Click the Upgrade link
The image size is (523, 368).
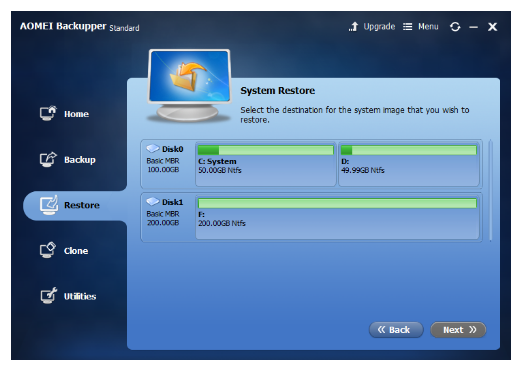(379, 27)
